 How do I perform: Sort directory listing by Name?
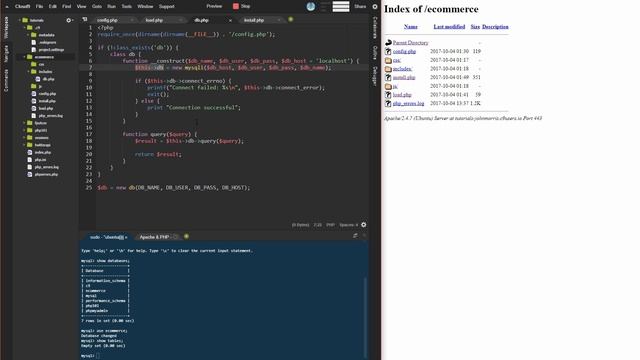click(411, 27)
